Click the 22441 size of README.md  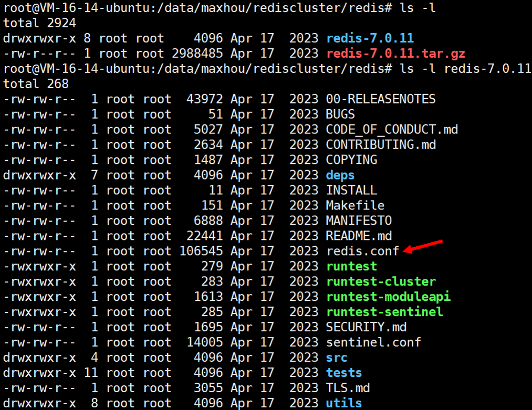pyautogui.click(x=205, y=236)
